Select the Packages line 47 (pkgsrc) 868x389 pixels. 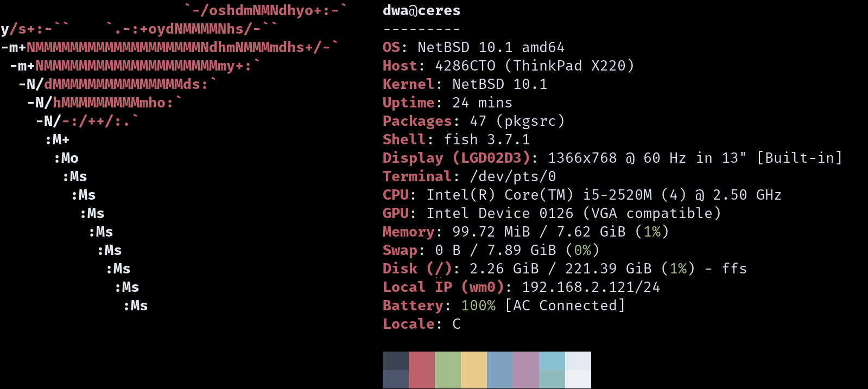[x=473, y=122]
